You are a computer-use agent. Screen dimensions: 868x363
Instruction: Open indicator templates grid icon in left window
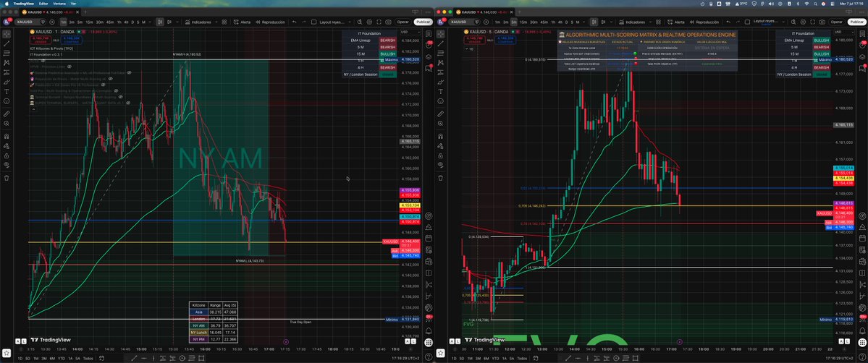pos(224,22)
